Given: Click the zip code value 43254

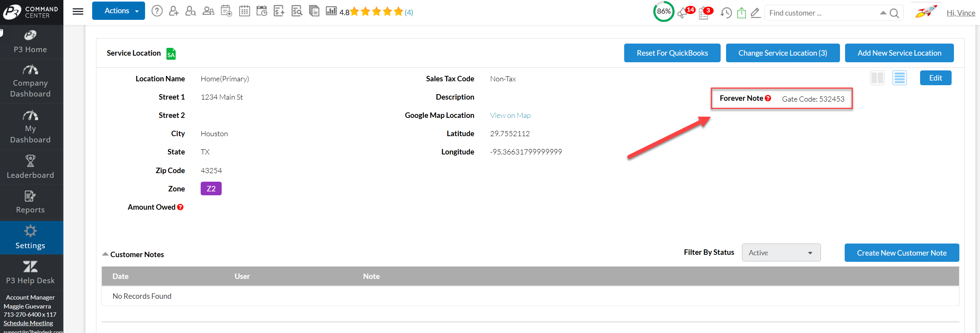Looking at the screenshot, I should (211, 170).
